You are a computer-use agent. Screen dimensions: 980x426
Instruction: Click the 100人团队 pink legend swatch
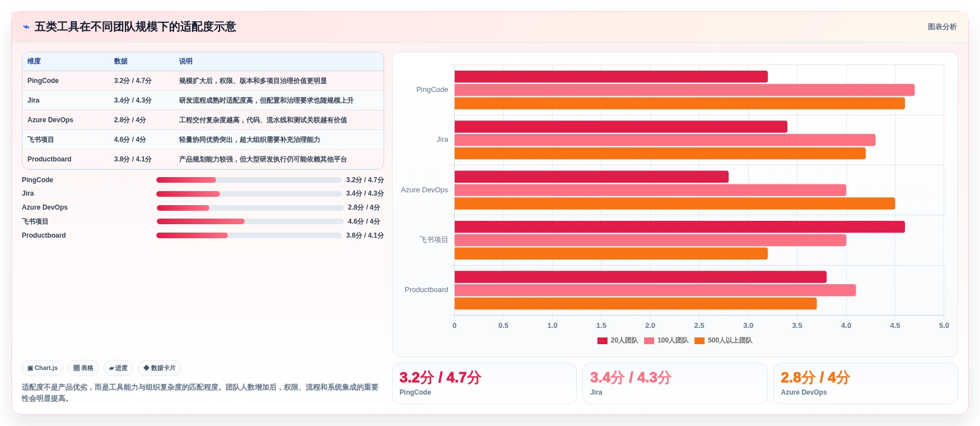click(649, 341)
